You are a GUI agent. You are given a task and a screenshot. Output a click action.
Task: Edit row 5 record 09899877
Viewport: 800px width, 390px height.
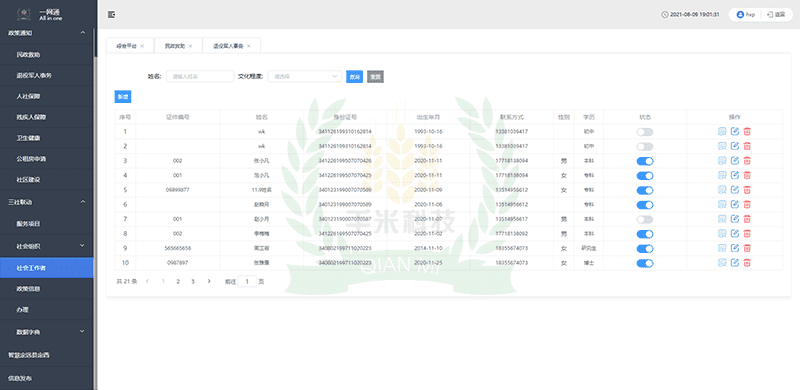[735, 190]
